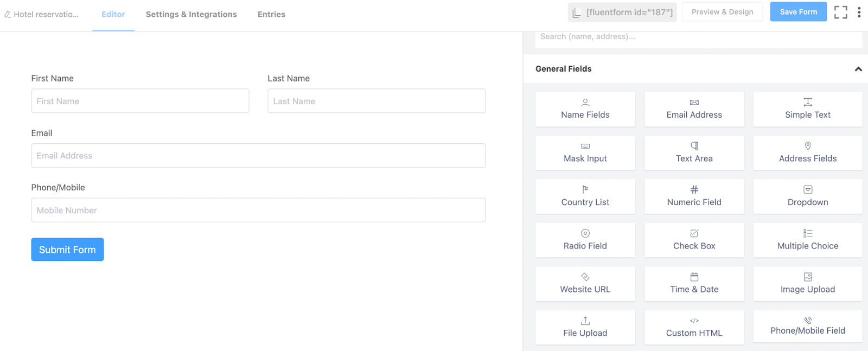The height and width of the screenshot is (351, 868).
Task: Add a Radio Field element
Action: pyautogui.click(x=585, y=240)
